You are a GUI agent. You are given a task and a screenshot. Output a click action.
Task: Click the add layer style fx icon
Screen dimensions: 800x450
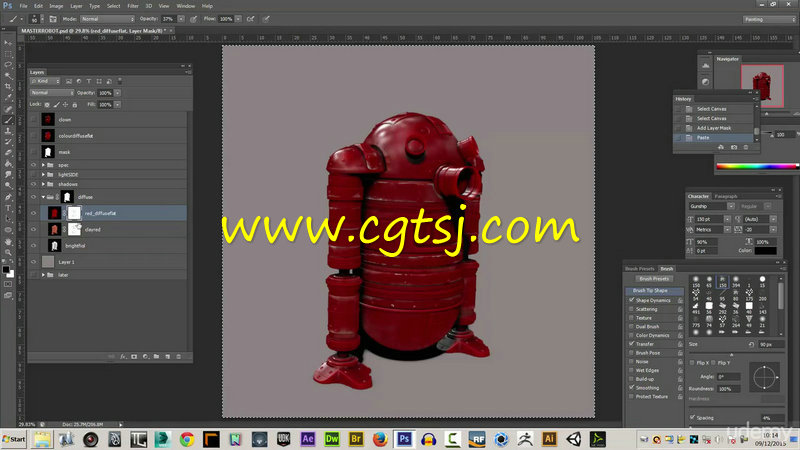(123, 357)
